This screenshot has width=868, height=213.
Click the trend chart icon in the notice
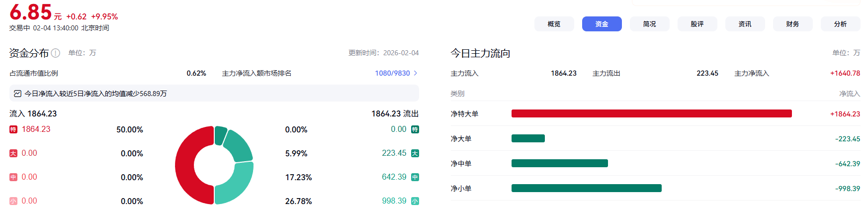[x=17, y=94]
